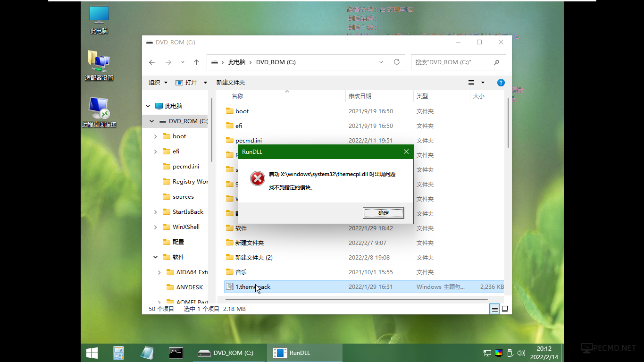Open view options dropdown arrow
The width and height of the screenshot is (644, 362).
coord(483,83)
